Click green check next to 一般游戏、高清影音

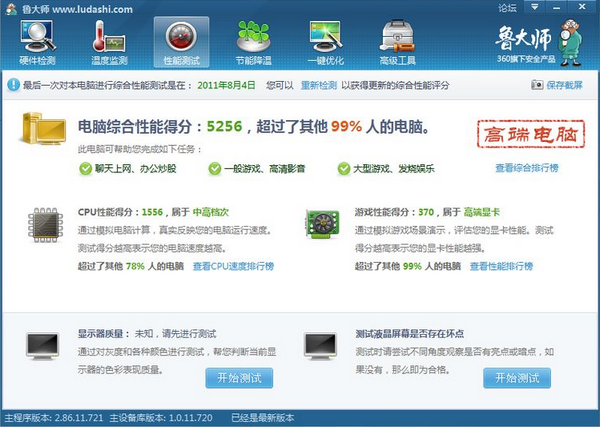coord(215,168)
